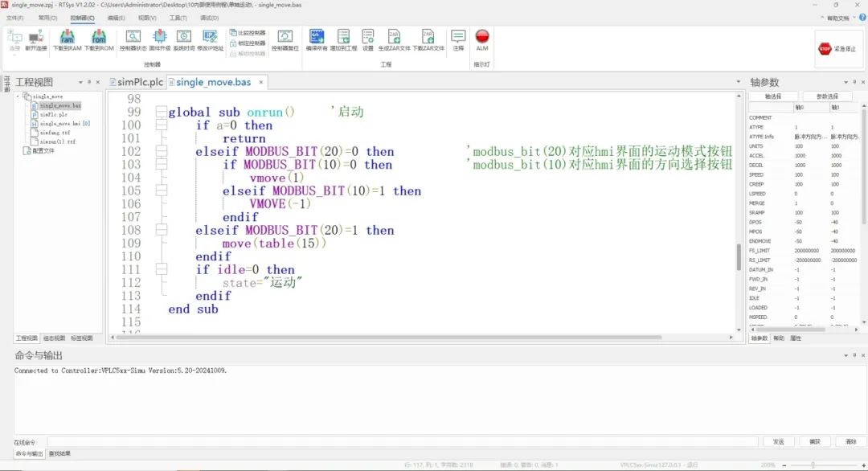Collapse the single_move project tree node
The height and width of the screenshot is (471, 868).
coord(18,96)
